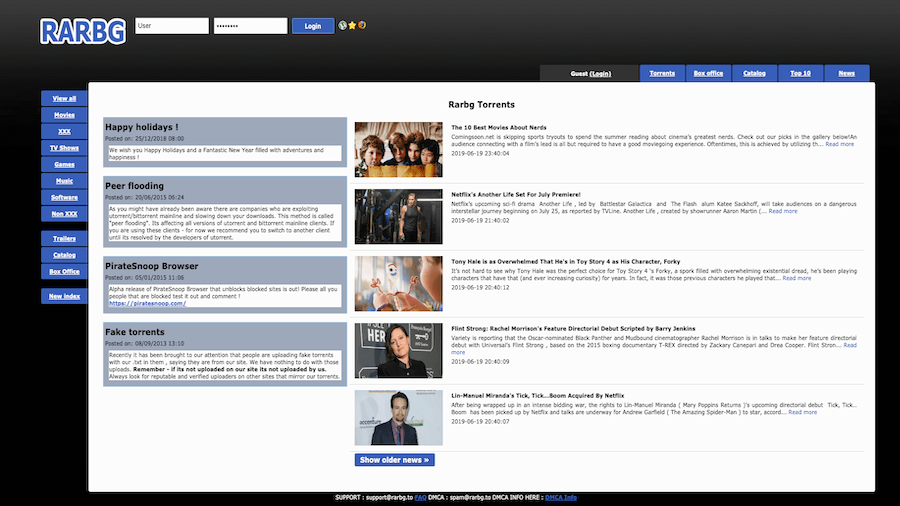Click Show older news button

394,460
